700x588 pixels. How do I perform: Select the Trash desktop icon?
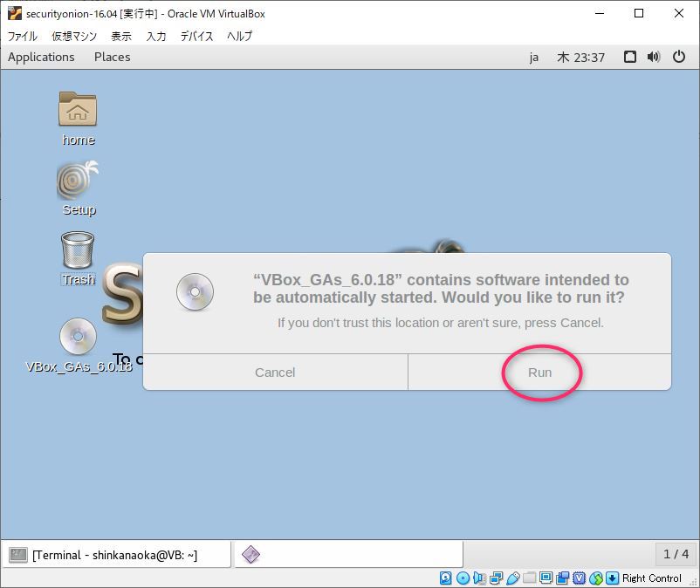78,259
